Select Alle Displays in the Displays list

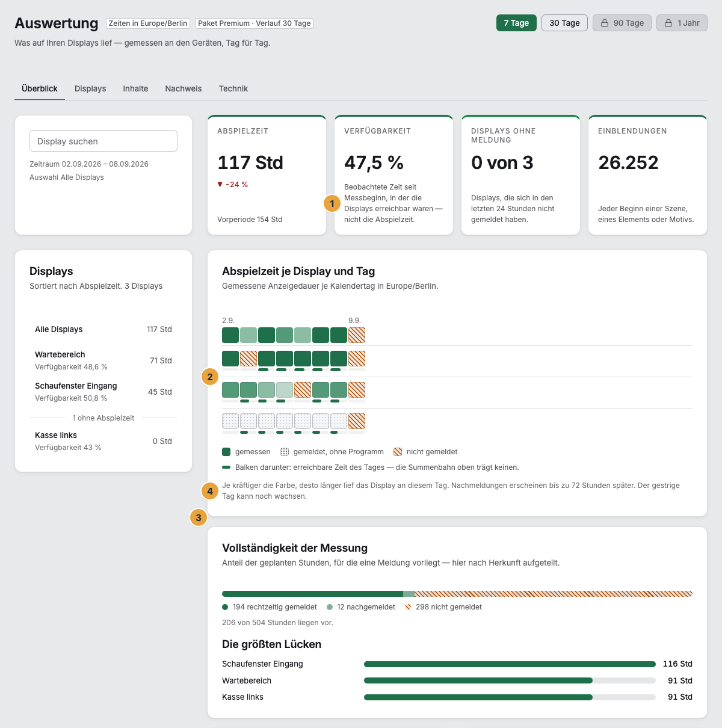(103, 329)
